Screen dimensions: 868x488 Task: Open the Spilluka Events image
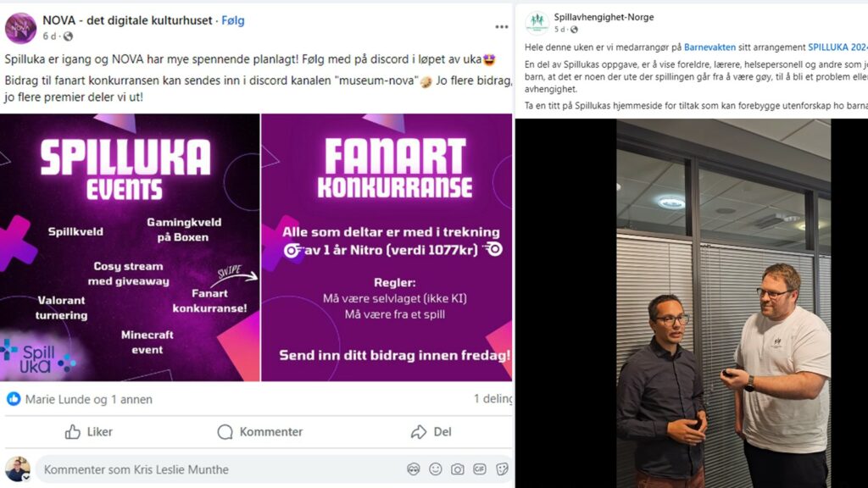[130, 247]
